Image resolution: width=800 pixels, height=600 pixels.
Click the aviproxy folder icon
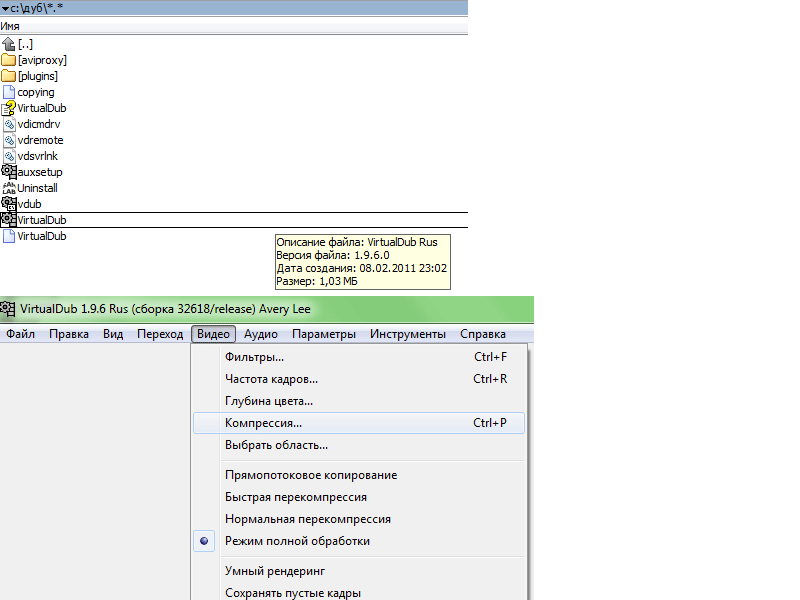click(9, 60)
